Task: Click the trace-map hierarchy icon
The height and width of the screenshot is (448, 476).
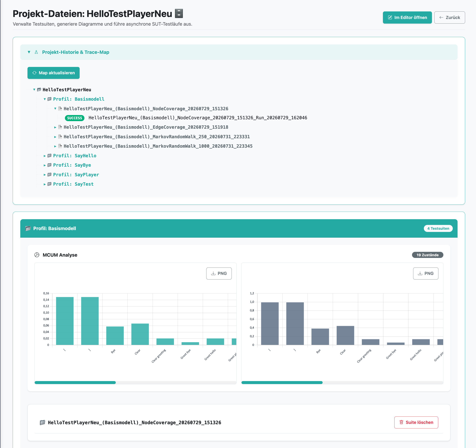Action: [36, 52]
